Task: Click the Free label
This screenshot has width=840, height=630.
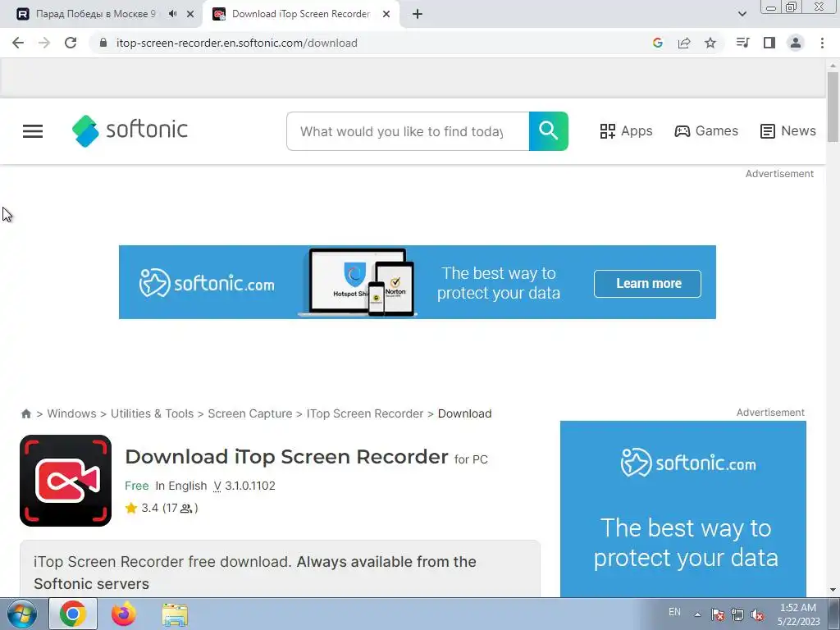Action: coord(137,486)
